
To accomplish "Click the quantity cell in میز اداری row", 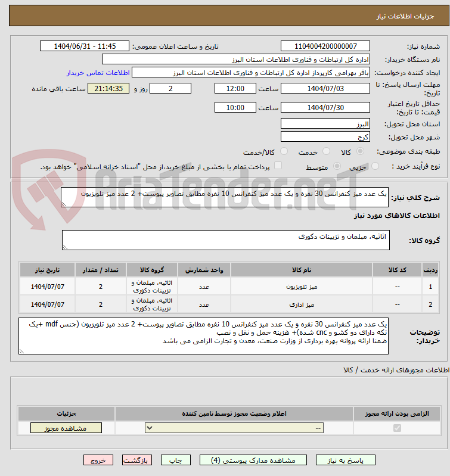I will click(101, 304).
